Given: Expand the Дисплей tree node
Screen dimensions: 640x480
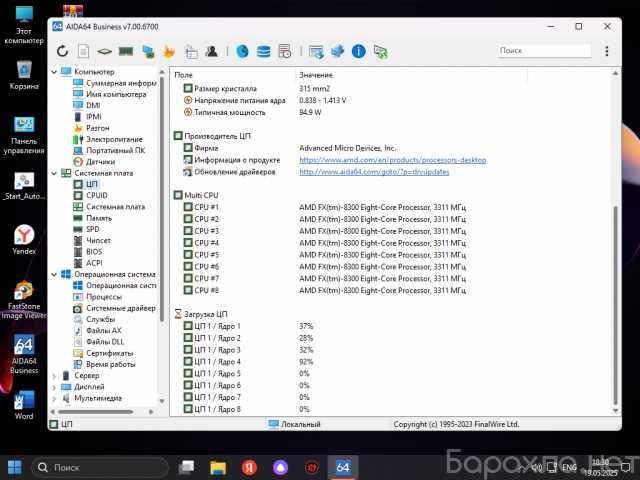Looking at the screenshot, I should click(x=54, y=387).
